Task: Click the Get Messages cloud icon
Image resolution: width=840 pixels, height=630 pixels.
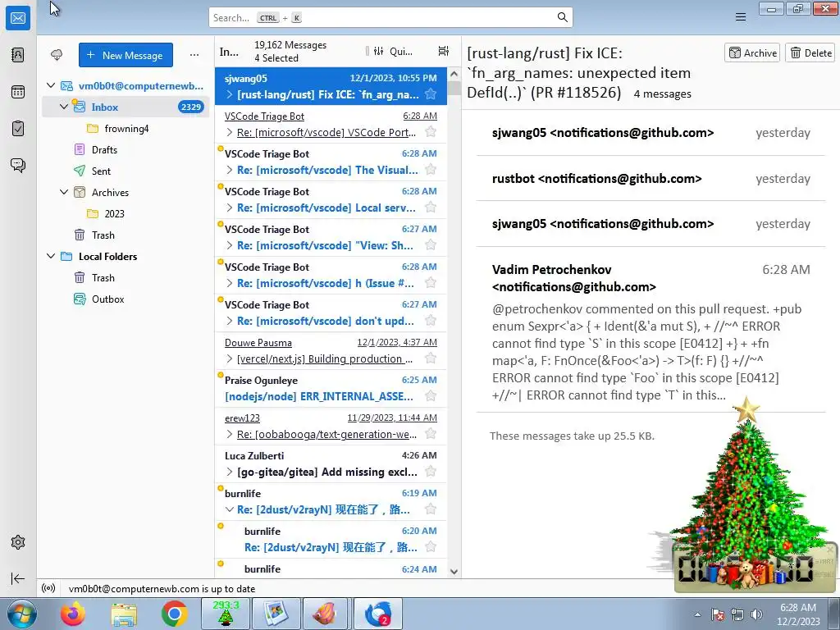Action: tap(57, 55)
